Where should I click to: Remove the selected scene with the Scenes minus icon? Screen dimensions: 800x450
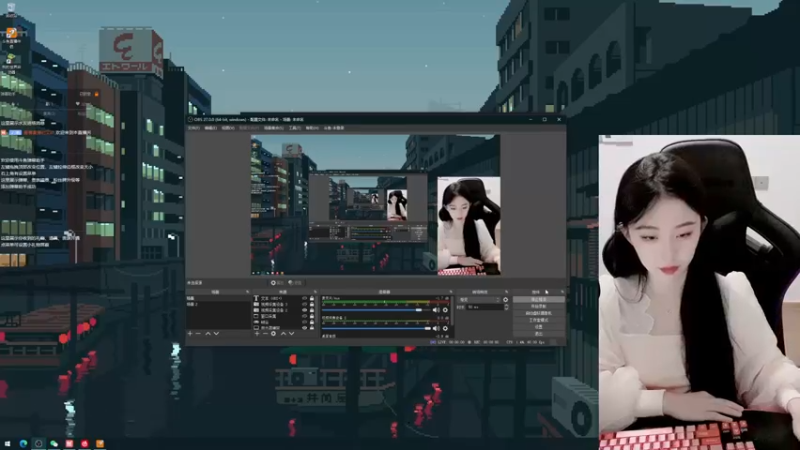click(198, 334)
